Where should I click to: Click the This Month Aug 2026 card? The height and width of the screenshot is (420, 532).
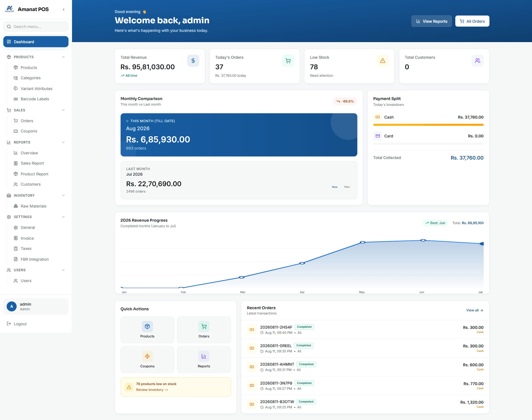(239, 135)
